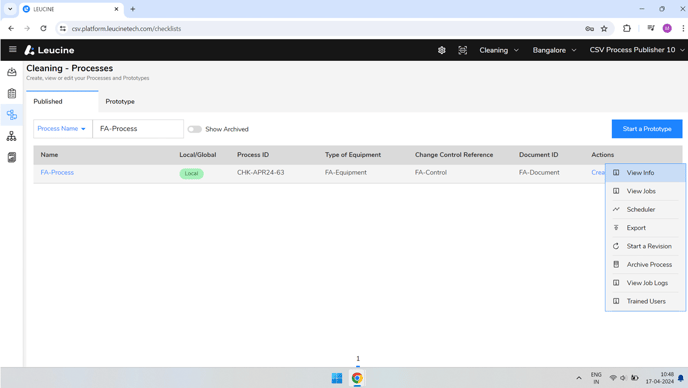Switch to the Prototype tab
Screen dimensions: 688x388
120,101
